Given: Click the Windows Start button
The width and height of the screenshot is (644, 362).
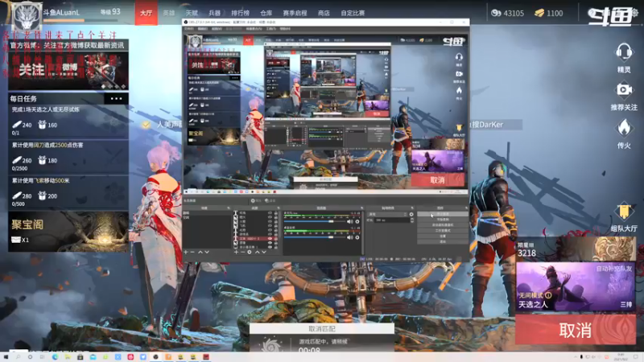Looking at the screenshot, I should (6, 357).
